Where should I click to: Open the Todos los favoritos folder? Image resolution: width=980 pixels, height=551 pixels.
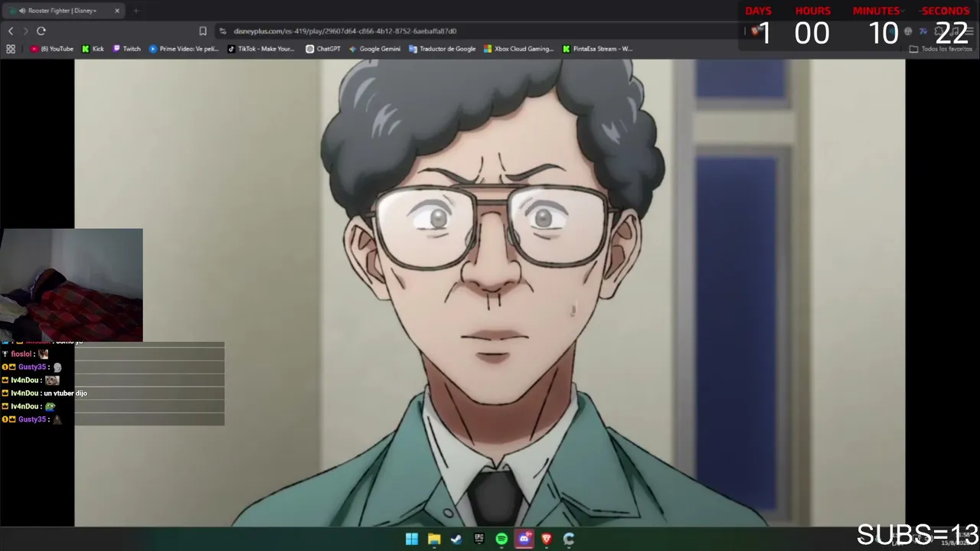(x=941, y=49)
